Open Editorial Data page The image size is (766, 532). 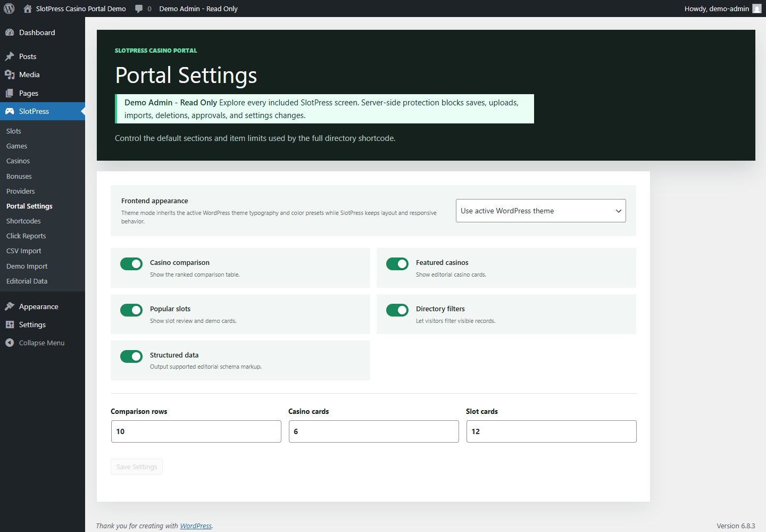[x=27, y=281]
